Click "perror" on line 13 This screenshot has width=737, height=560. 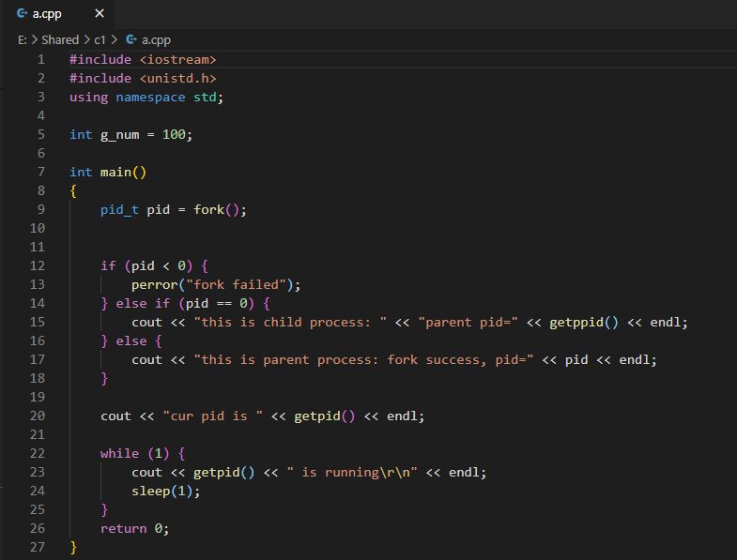coord(155,285)
